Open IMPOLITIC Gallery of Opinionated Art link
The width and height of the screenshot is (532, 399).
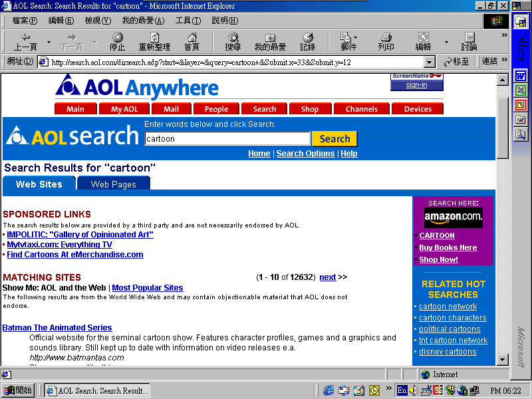(80, 235)
